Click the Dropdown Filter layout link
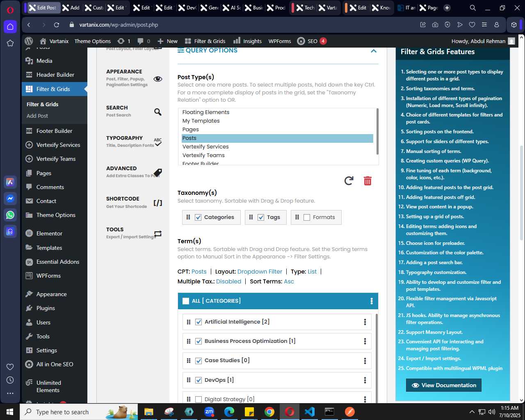525x420 pixels. tap(260, 272)
